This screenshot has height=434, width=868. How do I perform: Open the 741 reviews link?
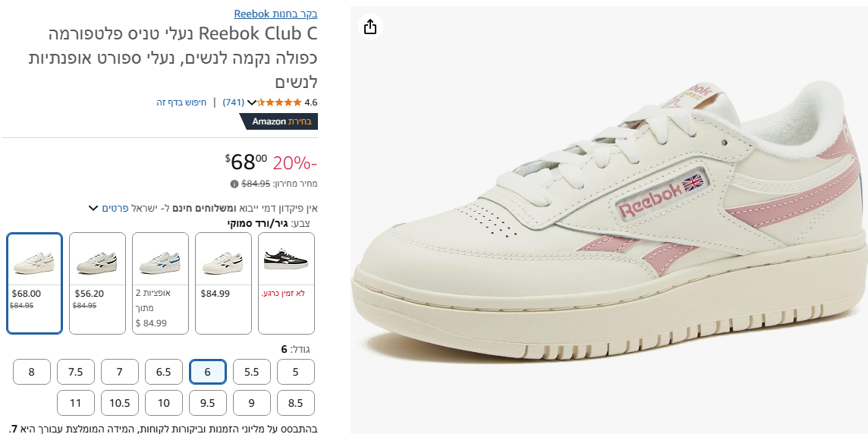[x=233, y=102]
